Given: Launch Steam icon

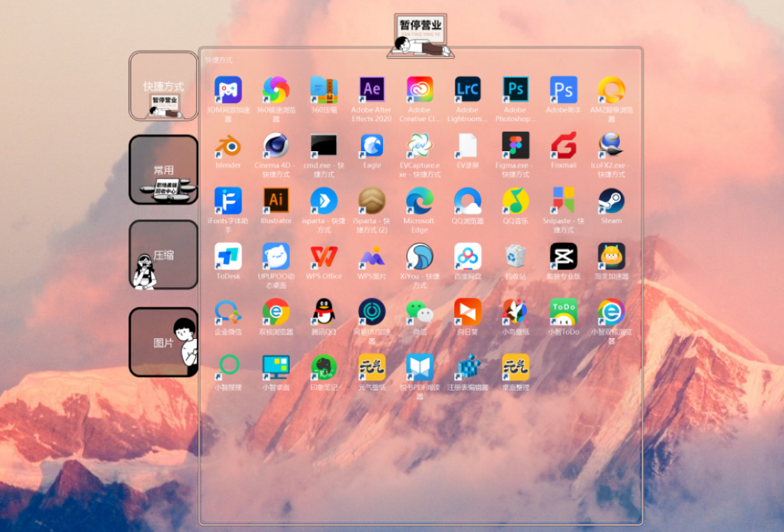Looking at the screenshot, I should (612, 200).
